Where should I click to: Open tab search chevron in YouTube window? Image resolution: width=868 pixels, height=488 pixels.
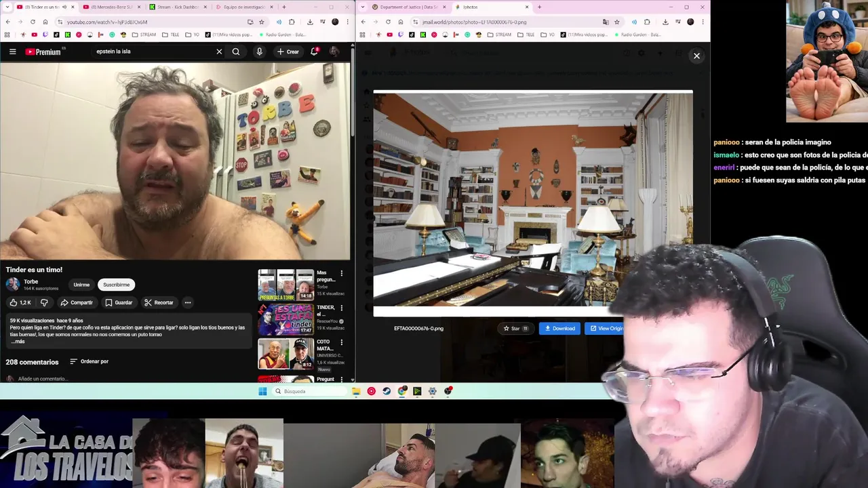point(7,7)
